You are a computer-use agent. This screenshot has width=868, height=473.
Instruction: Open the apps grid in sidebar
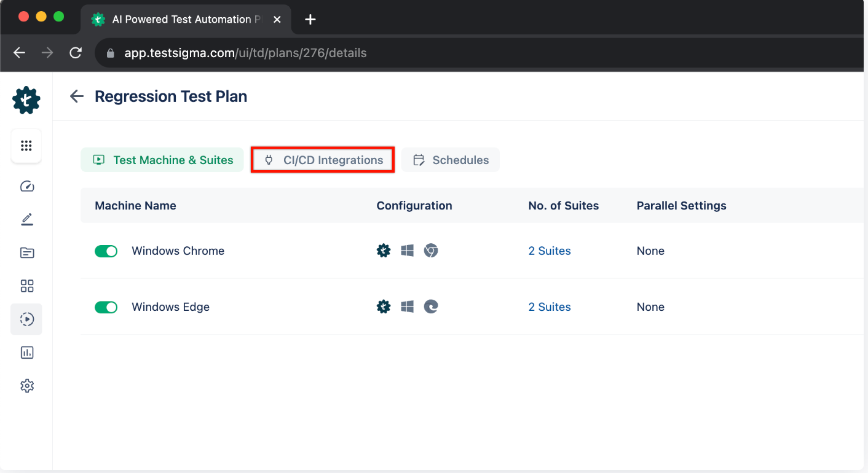pos(26,146)
